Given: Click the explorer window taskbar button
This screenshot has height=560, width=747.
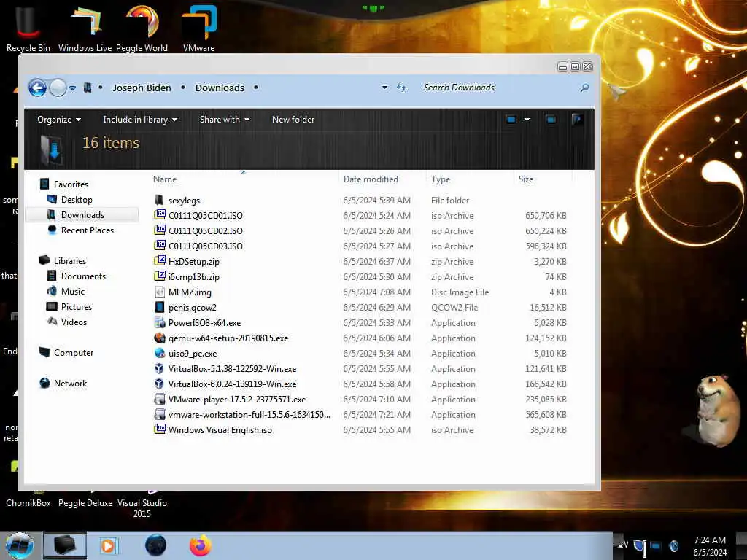Looking at the screenshot, I should pyautogui.click(x=65, y=545).
